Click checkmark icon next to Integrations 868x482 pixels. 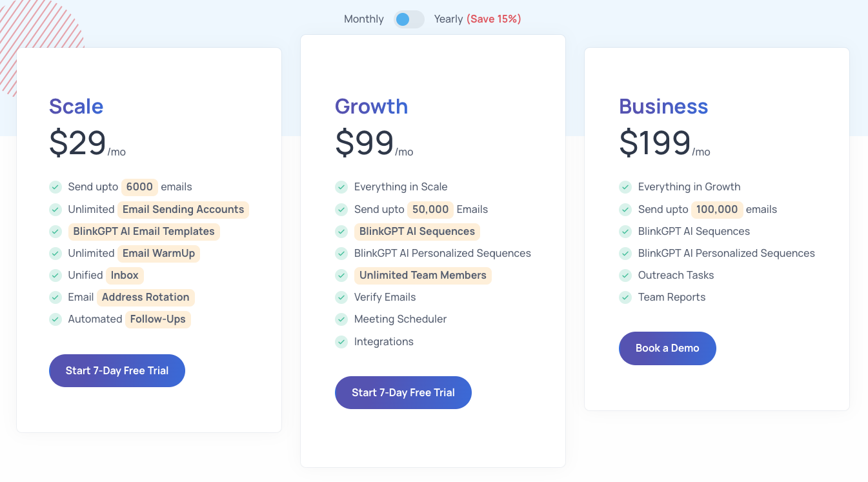tap(341, 342)
